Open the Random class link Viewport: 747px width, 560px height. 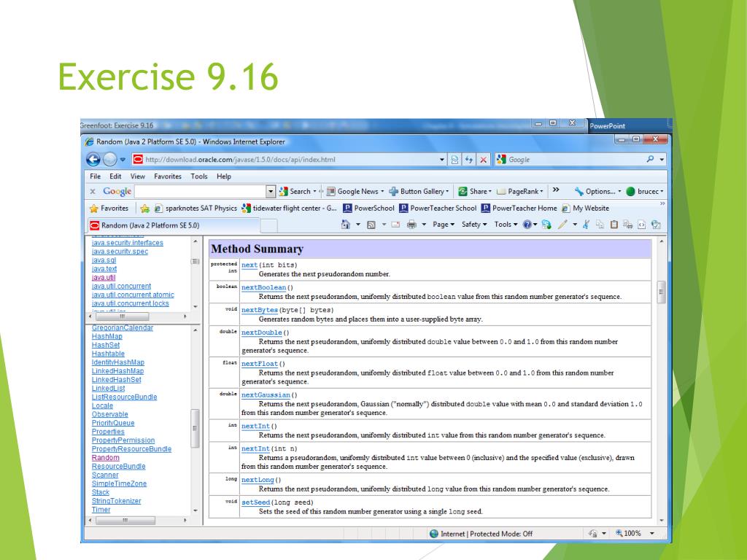[106, 458]
